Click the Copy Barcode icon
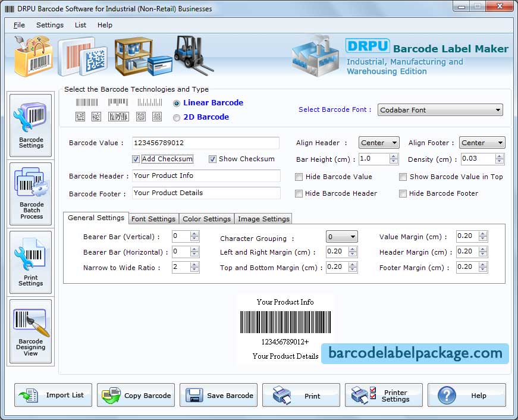The width and height of the screenshot is (518, 420). click(x=111, y=395)
